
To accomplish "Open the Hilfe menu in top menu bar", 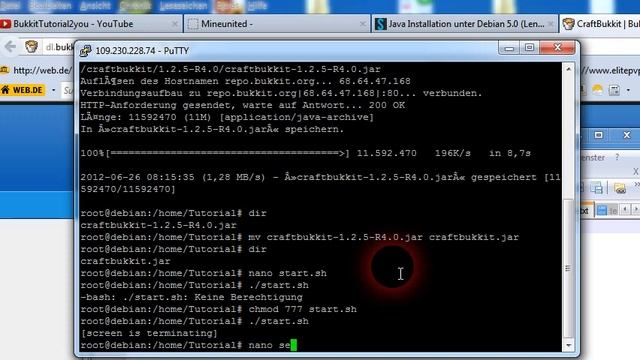I will point(257,6).
